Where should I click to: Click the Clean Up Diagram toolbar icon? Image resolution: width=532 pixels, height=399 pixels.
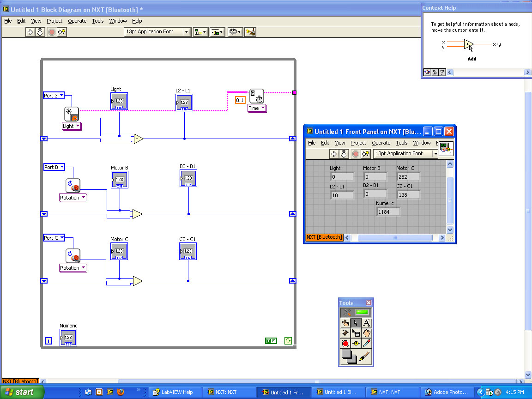click(x=251, y=32)
